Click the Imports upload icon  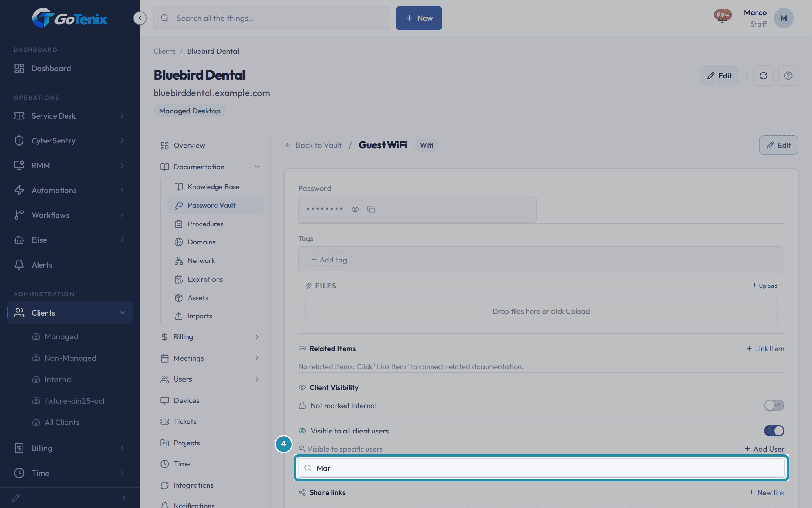[x=178, y=316]
